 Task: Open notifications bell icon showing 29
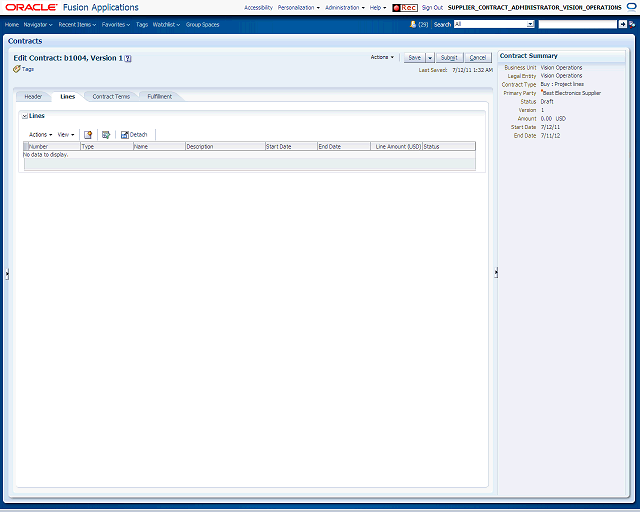(413, 24)
